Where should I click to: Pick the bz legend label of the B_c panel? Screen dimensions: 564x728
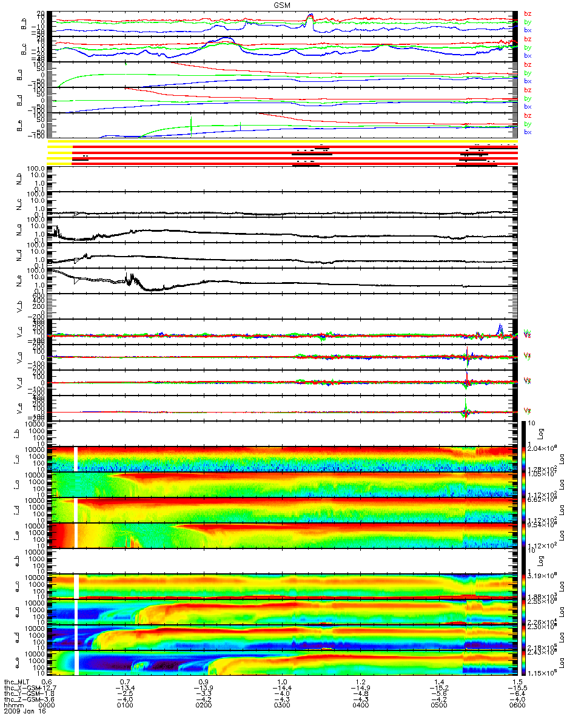[x=528, y=39]
